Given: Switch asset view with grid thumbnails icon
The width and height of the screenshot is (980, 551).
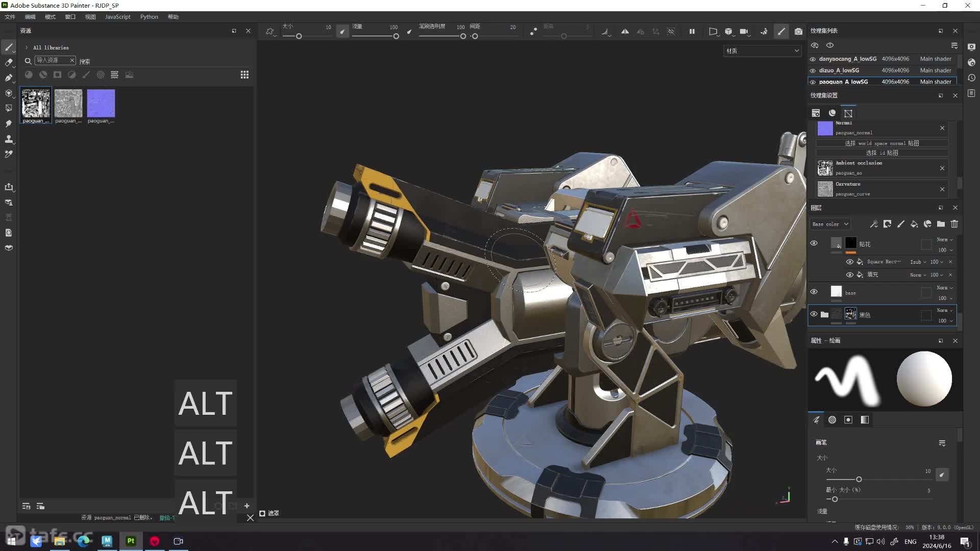Looking at the screenshot, I should (244, 74).
